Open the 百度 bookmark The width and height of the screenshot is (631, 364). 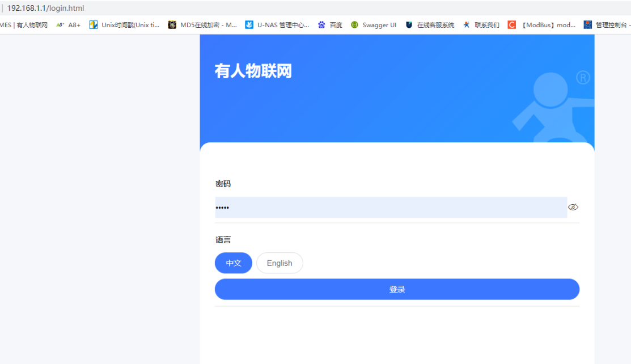[x=330, y=25]
